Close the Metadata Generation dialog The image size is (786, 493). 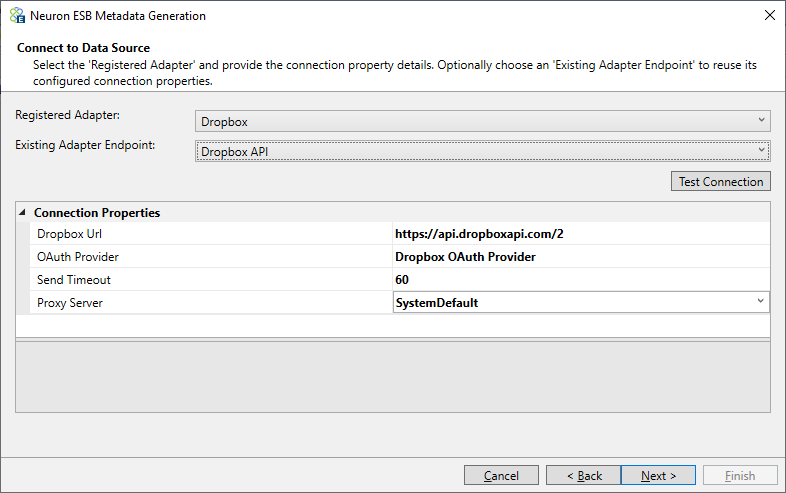[x=769, y=16]
